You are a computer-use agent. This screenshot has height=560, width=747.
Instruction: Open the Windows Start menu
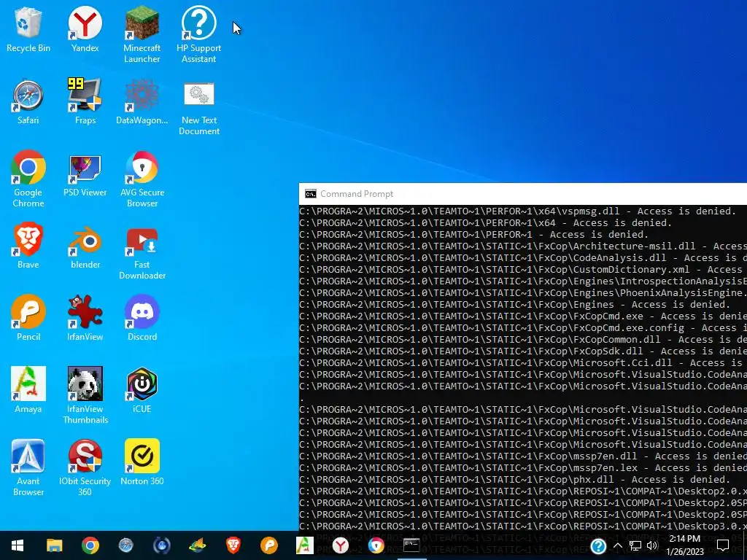pyautogui.click(x=18, y=545)
